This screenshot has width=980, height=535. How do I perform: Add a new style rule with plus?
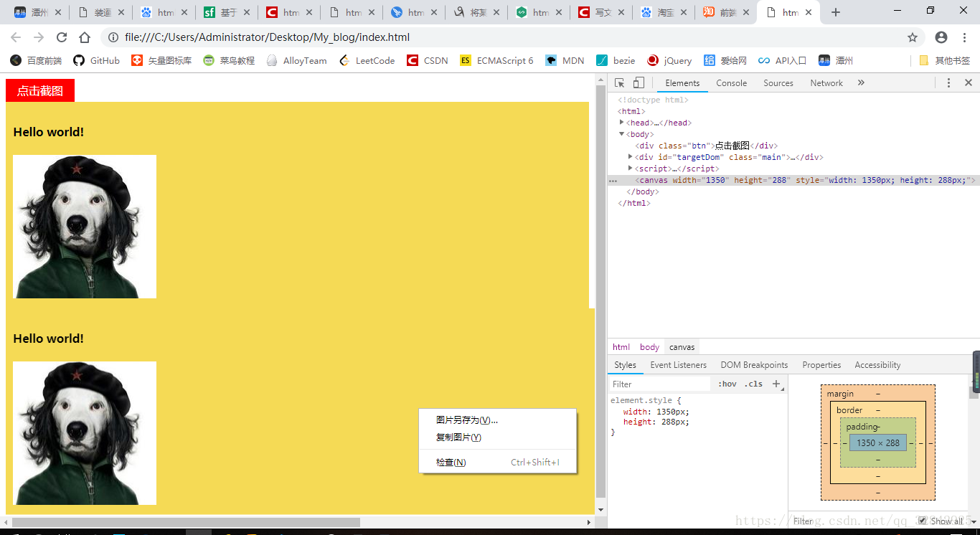[776, 384]
